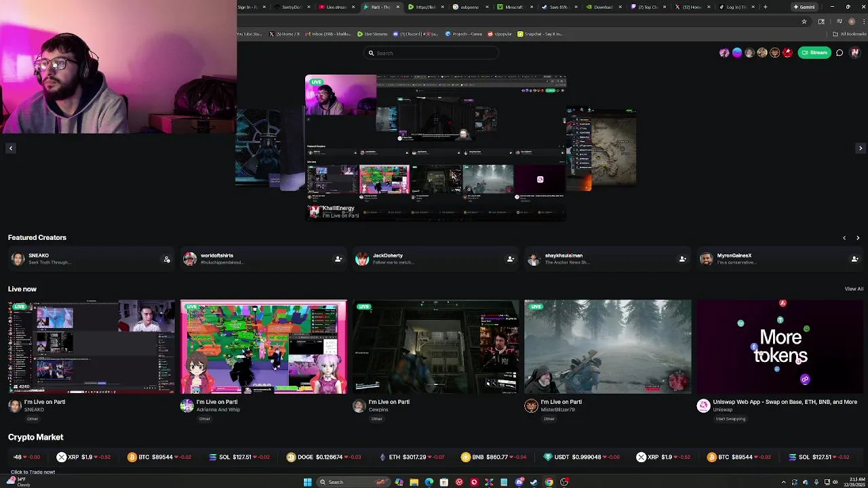The image size is (868, 488).
Task: Switch to the Top Ch... Twitch tab
Action: pos(648,7)
